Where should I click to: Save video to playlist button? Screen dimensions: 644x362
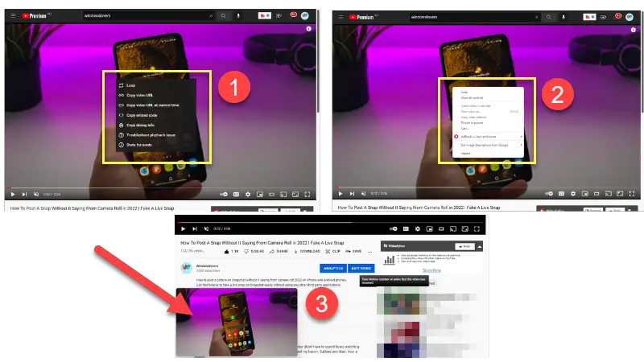coord(353,251)
